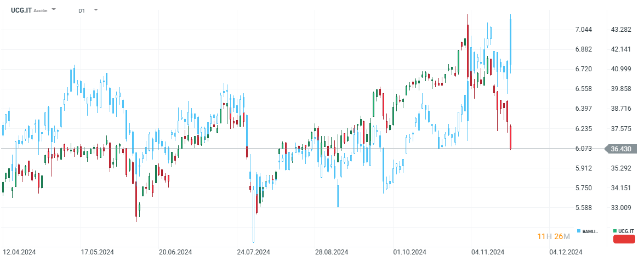Select the 12.04.2024 date axis label
Image resolution: width=644 pixels, height=261 pixels.
coord(19,252)
